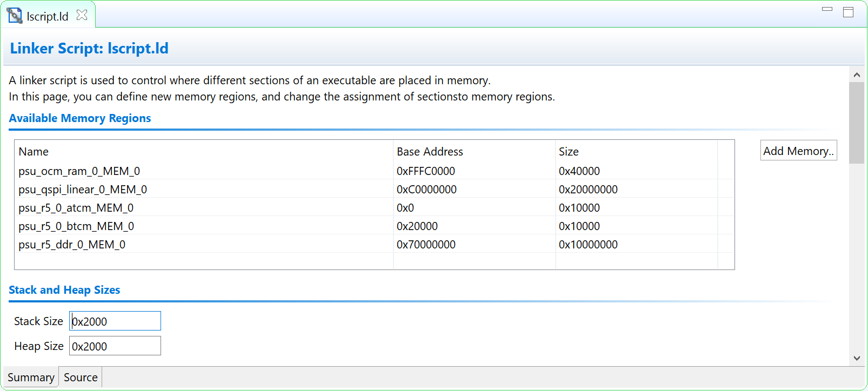Click size 0x10000 in btcm row
The width and height of the screenshot is (868, 391).
(x=579, y=226)
